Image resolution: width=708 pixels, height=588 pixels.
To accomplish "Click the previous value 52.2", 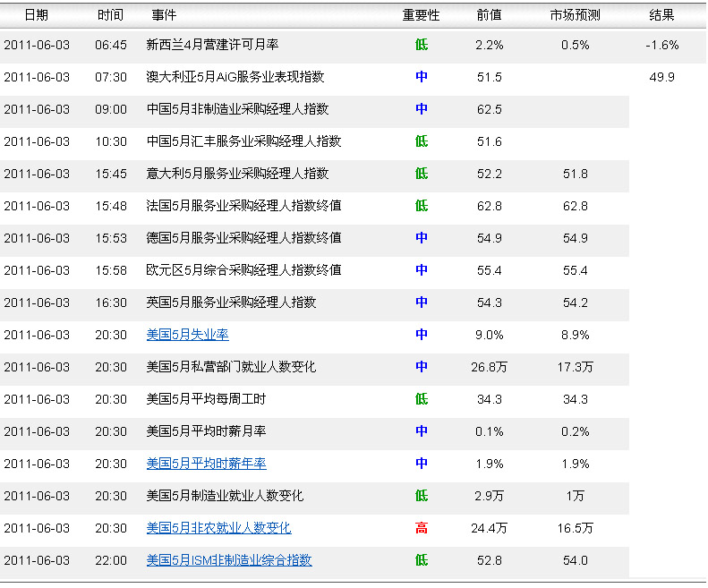I will pyautogui.click(x=490, y=174).
